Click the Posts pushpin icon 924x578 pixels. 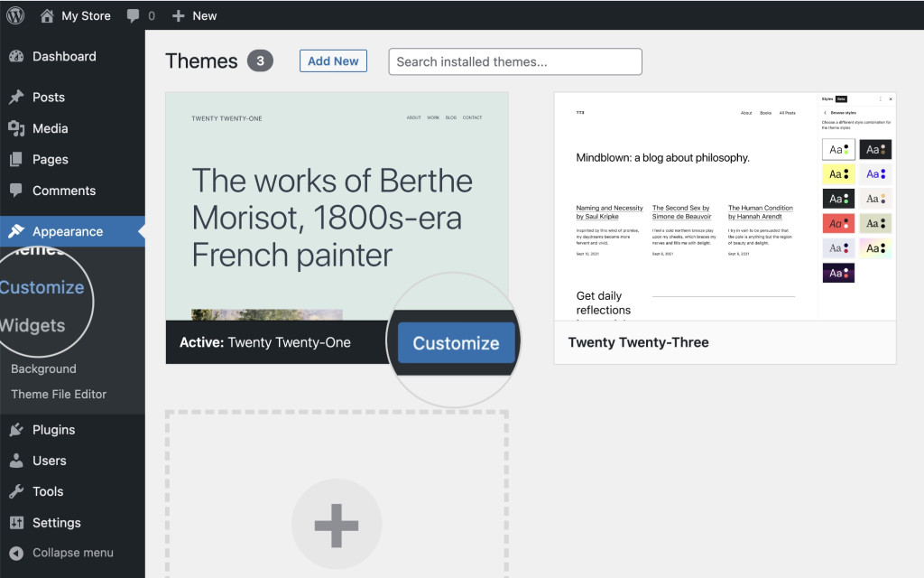click(x=16, y=97)
